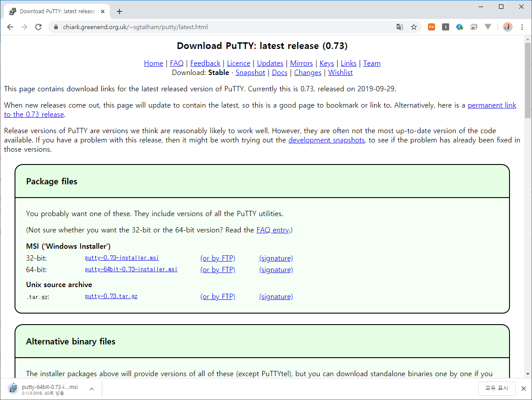Open the Links navigation link

pos(349,64)
